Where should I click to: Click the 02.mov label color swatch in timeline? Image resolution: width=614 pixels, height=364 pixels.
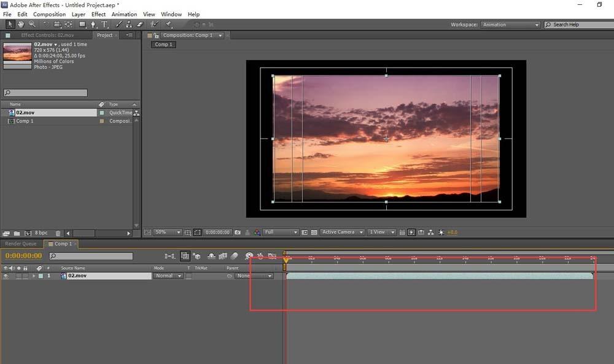[x=41, y=276]
